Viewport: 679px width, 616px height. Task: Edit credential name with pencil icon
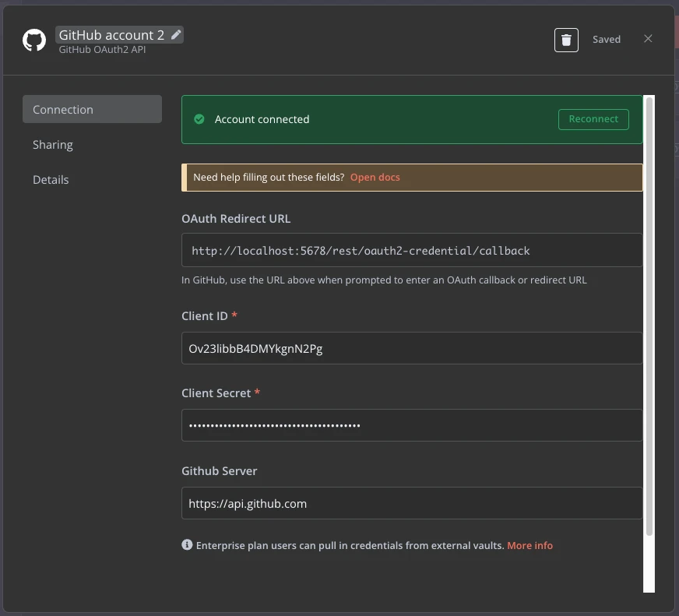click(x=176, y=35)
